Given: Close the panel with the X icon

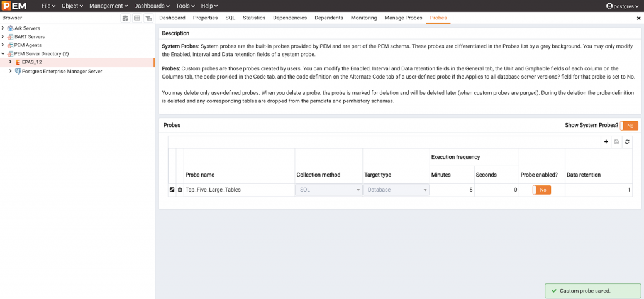Looking at the screenshot, I should 639,18.
